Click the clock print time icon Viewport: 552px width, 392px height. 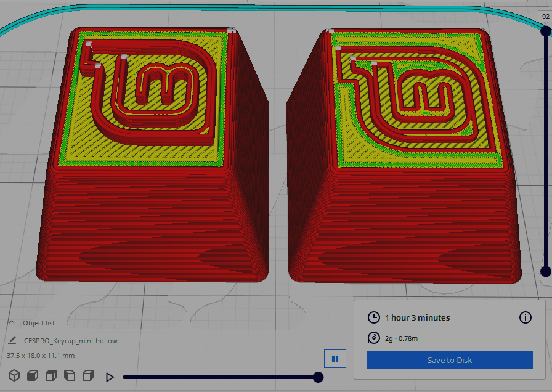(x=373, y=317)
